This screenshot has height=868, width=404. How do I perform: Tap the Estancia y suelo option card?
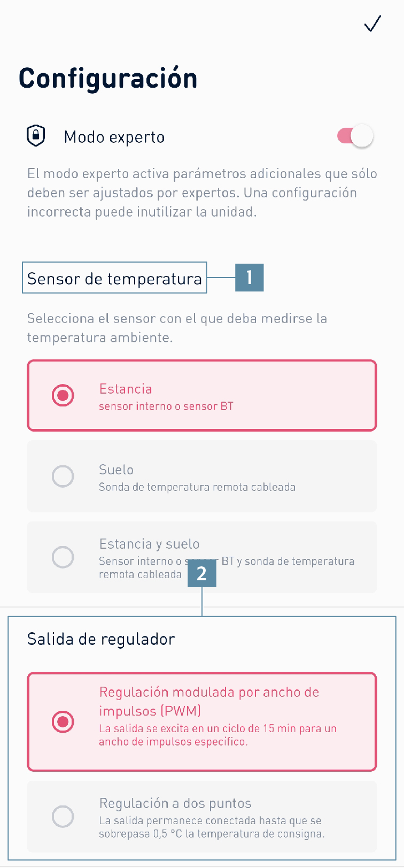[202, 557]
